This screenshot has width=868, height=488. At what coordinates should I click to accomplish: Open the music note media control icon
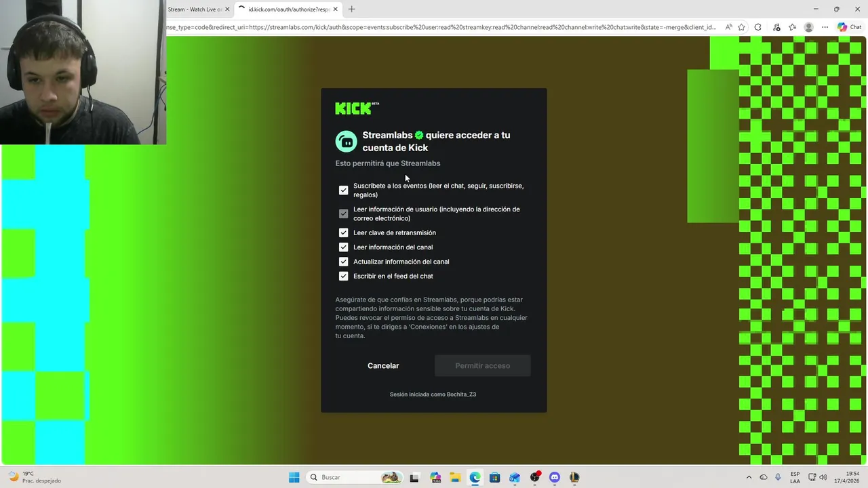pos(776,27)
